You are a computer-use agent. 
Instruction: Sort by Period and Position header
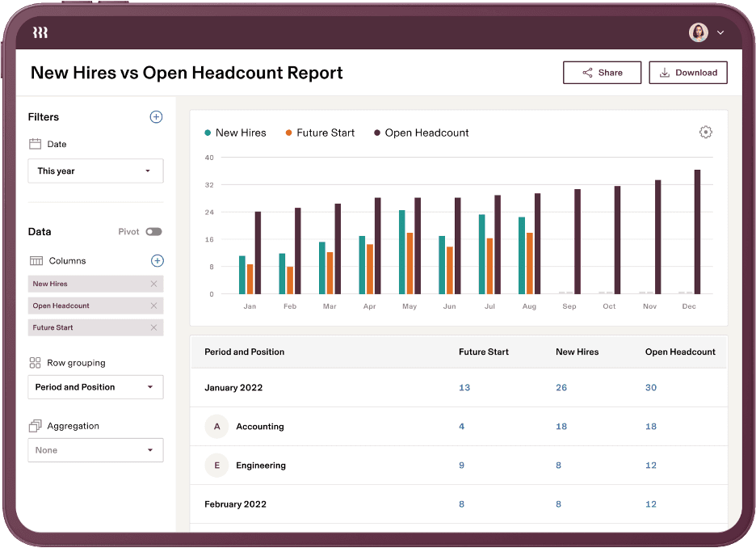pos(244,352)
